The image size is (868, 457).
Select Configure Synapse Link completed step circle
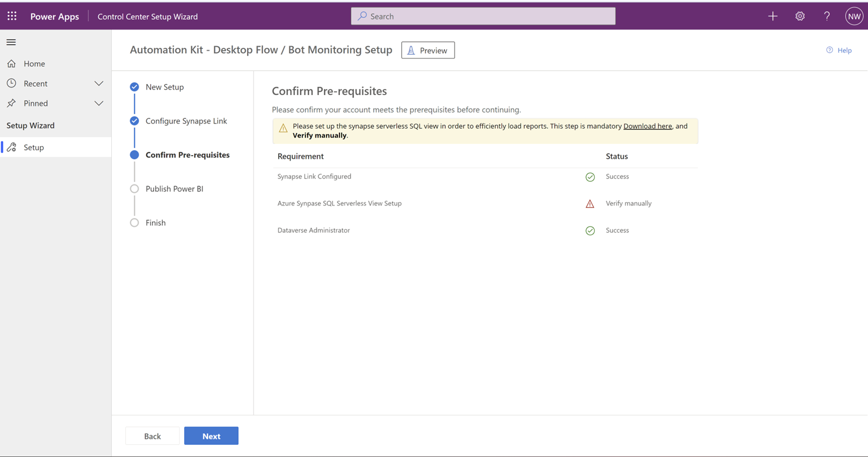click(x=134, y=121)
